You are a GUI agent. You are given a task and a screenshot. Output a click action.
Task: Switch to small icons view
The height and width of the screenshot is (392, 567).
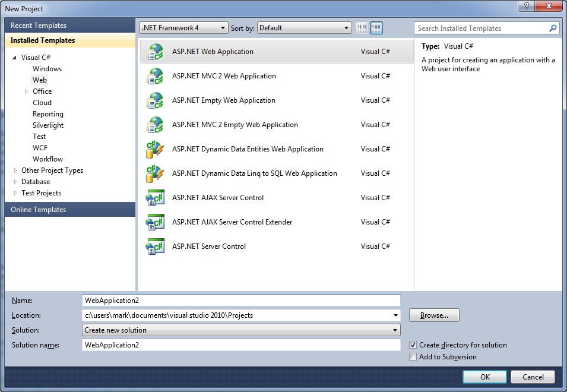coord(362,28)
